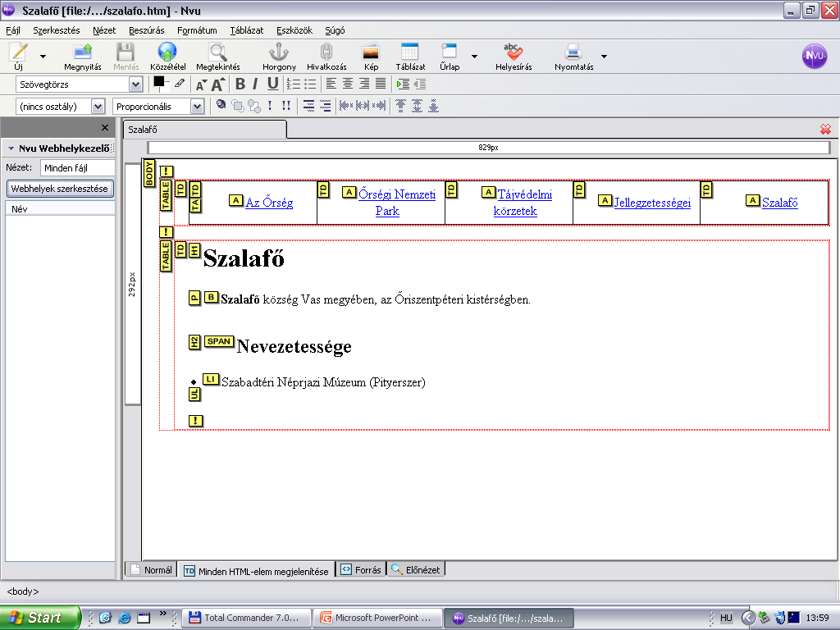Open the Szerkesztés menu

tap(57, 30)
